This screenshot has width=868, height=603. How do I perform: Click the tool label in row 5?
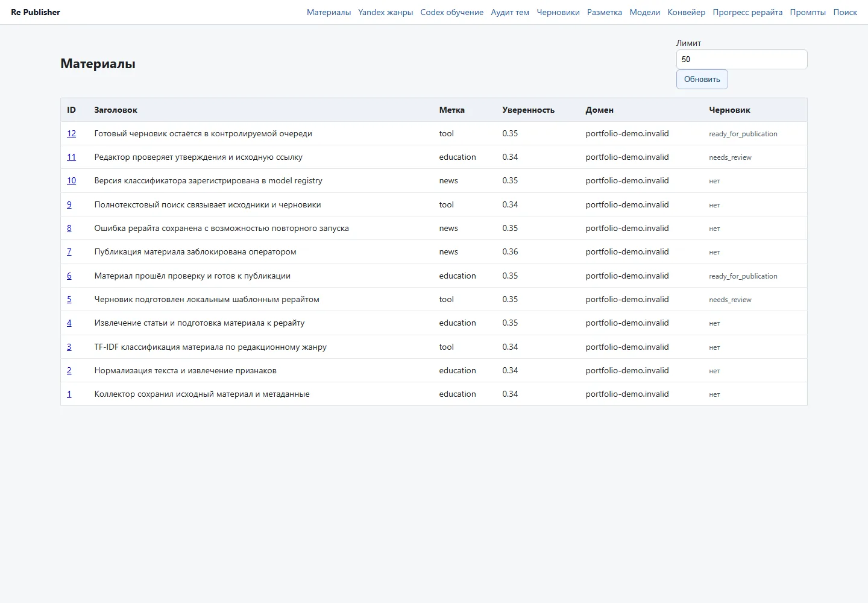[x=446, y=299]
